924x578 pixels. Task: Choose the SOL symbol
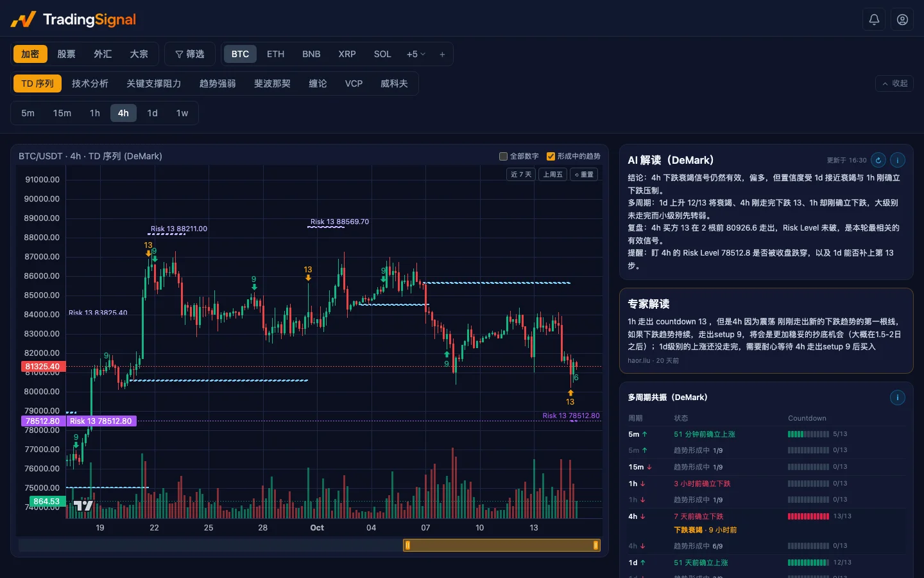pyautogui.click(x=382, y=54)
